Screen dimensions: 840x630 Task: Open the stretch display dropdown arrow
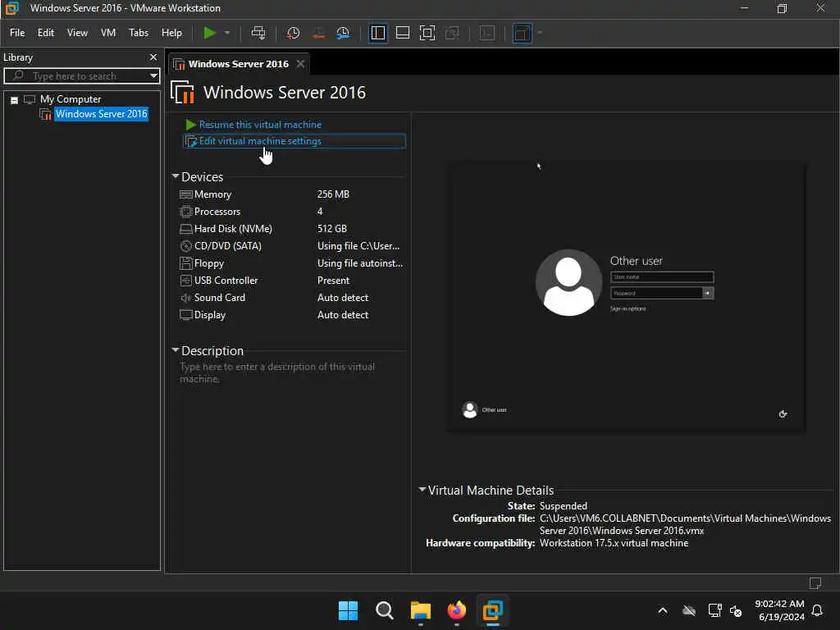pyautogui.click(x=540, y=33)
